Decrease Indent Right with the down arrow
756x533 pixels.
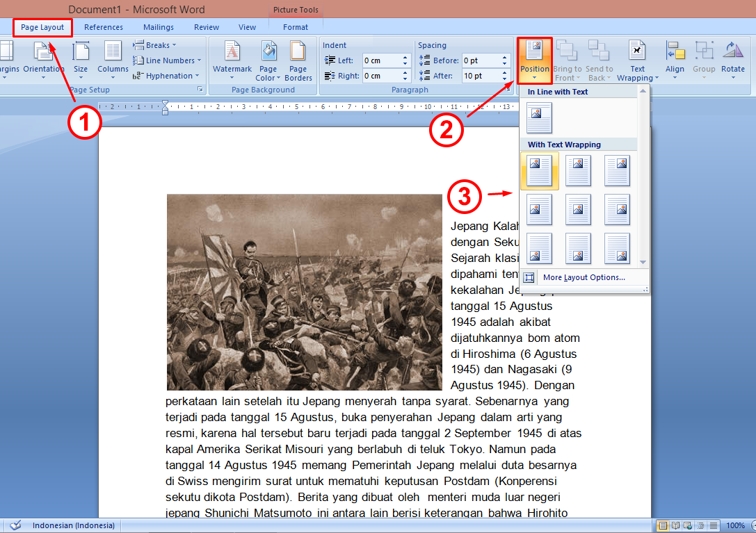[x=405, y=79]
